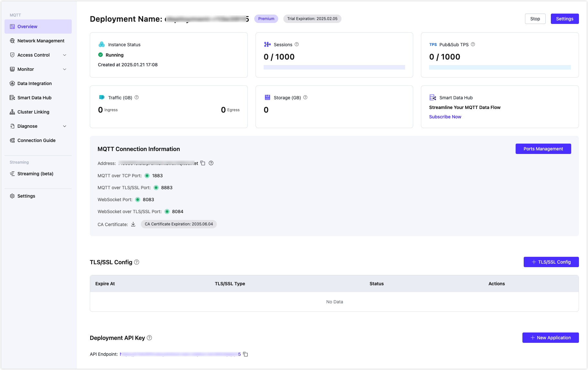
Task: Click the Cluster Linking icon
Action: click(12, 112)
